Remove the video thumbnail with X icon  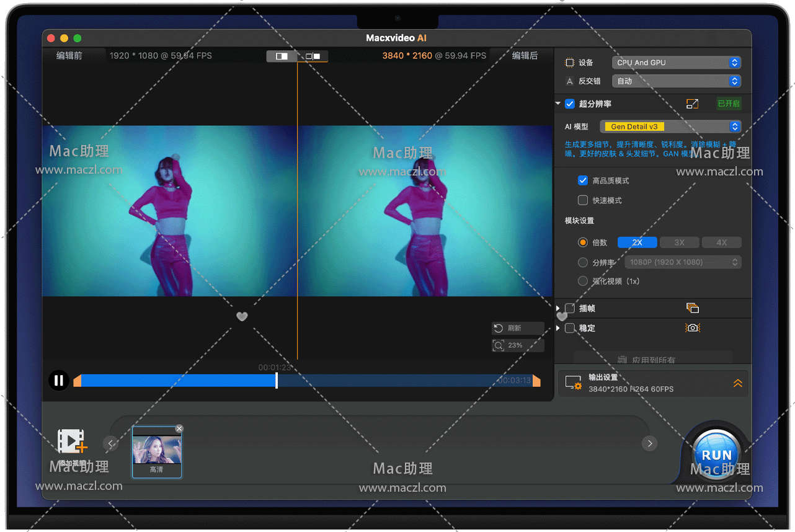point(179,428)
